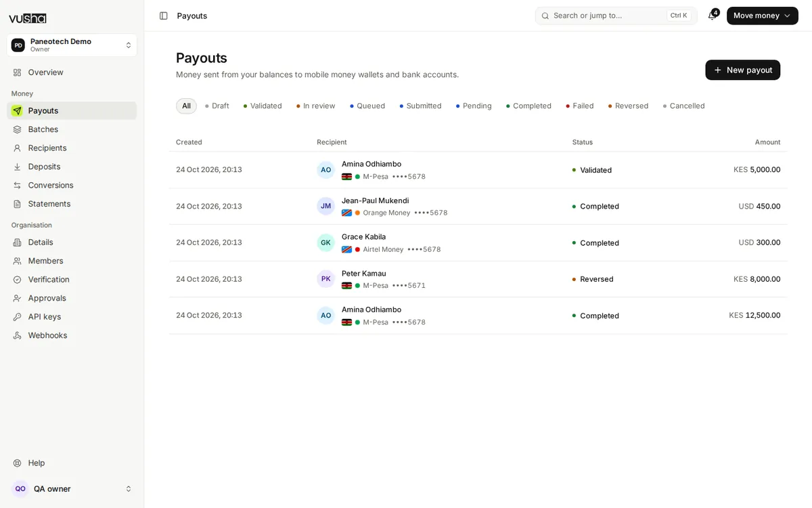812x508 pixels.
Task: Click the QO user avatar
Action: (20, 489)
